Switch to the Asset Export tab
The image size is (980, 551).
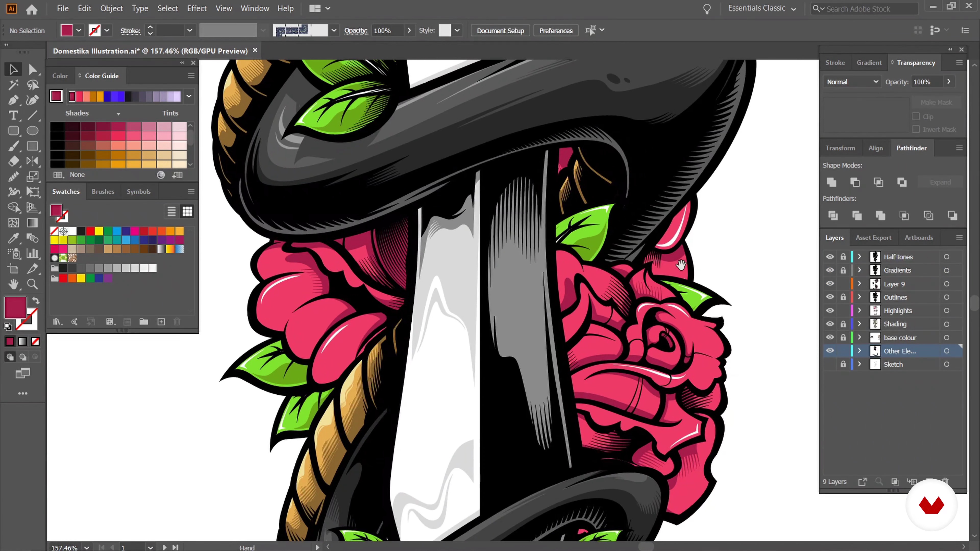(x=873, y=238)
